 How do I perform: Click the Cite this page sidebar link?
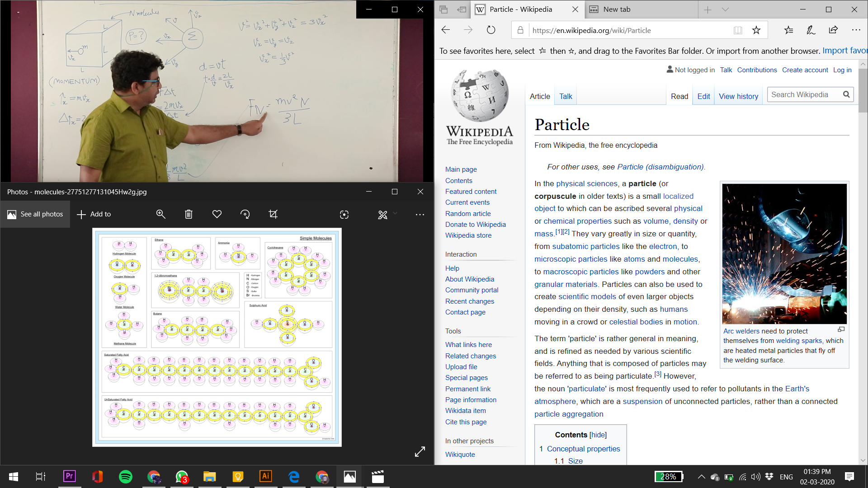466,422
